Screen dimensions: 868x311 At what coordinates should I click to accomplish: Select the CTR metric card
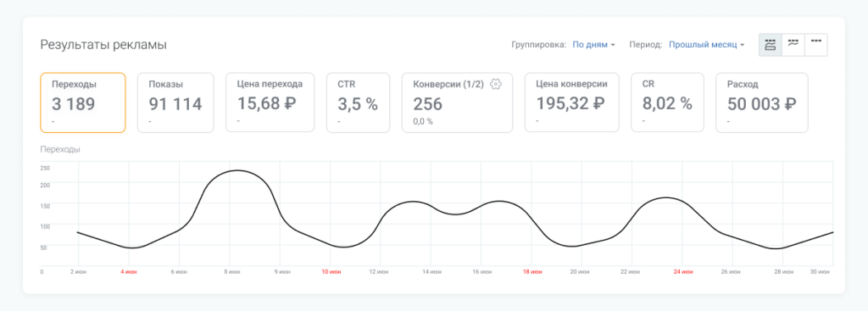click(x=359, y=103)
